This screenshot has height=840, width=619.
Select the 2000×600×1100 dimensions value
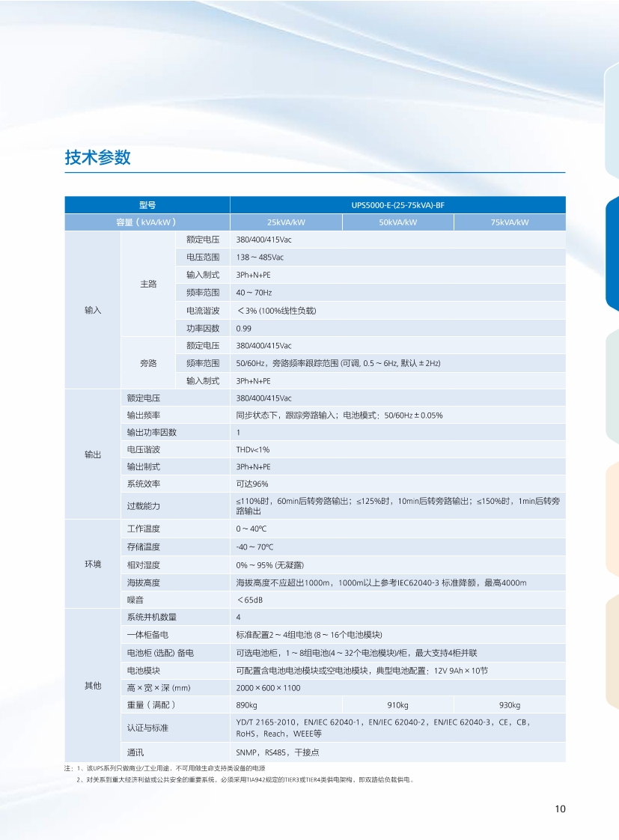(x=268, y=688)
